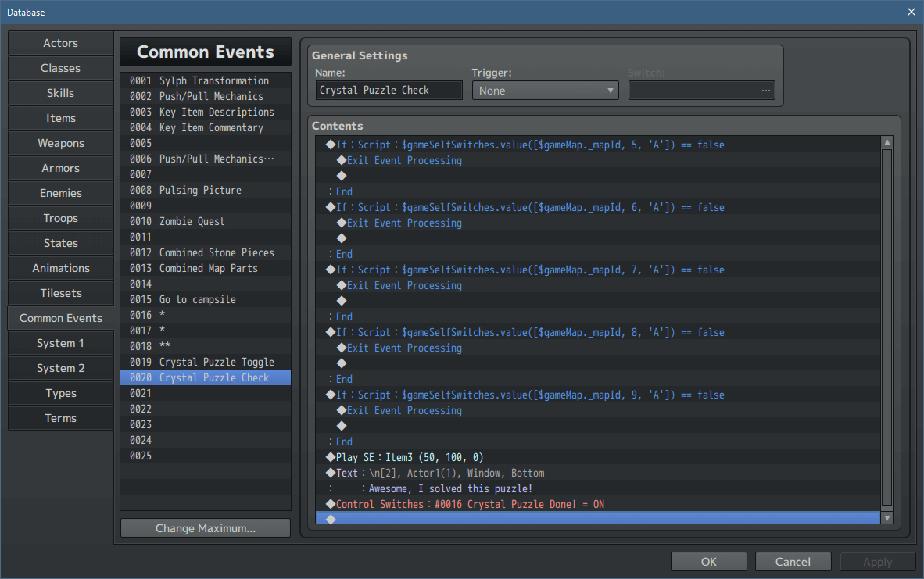Select the last empty highlighted command line
Viewport: 924px width, 579px height.
(598, 518)
